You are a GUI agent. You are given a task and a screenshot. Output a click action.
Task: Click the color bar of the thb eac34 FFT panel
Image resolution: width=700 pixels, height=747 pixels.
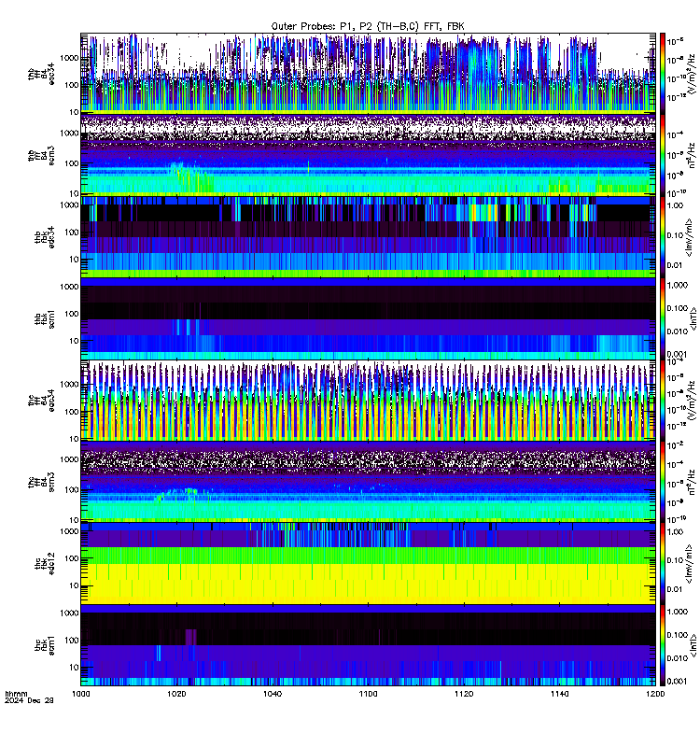coord(662,73)
